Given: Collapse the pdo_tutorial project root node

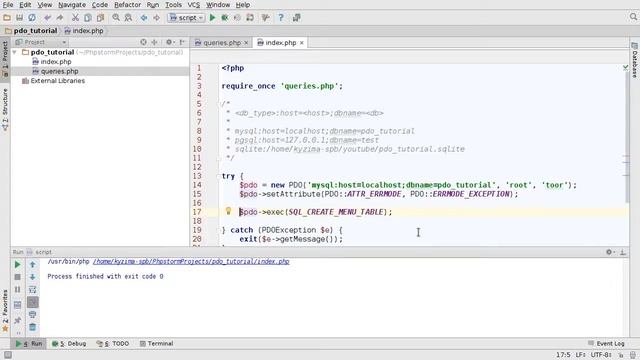Looking at the screenshot, I should coord(15,52).
